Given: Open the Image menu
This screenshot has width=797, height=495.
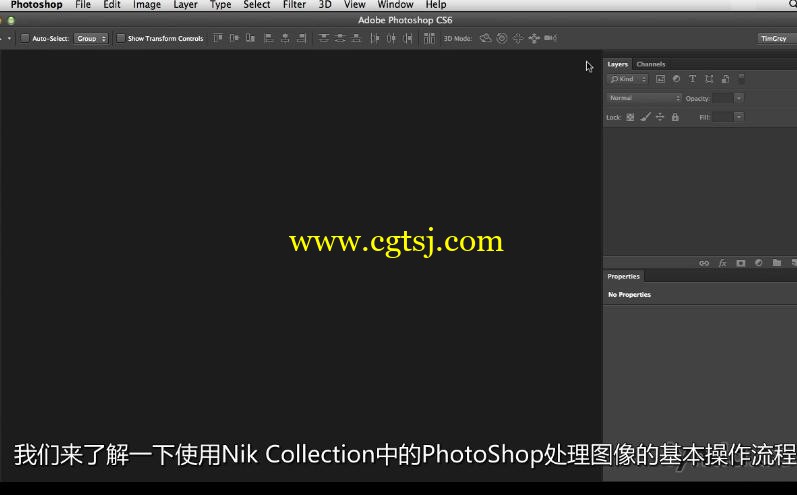Looking at the screenshot, I should (x=147, y=5).
